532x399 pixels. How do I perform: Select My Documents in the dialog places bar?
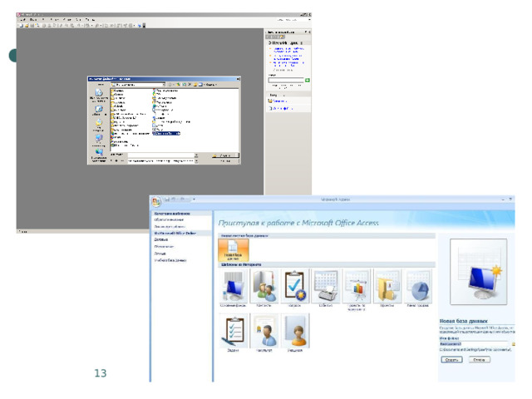[98, 126]
